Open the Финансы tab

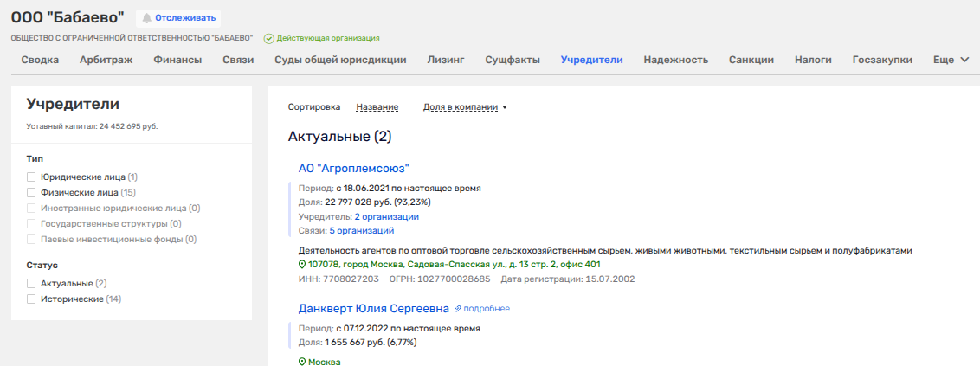click(x=177, y=60)
